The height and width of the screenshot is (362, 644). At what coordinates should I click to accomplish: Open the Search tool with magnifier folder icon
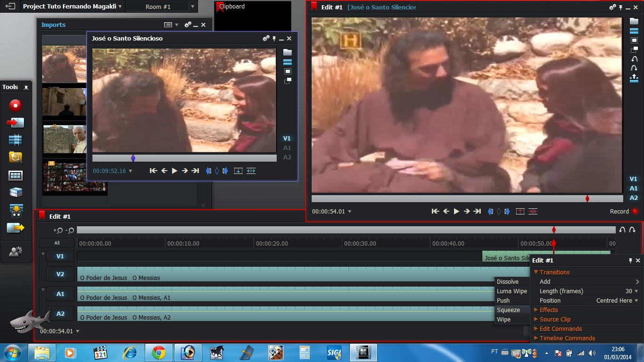point(16,157)
